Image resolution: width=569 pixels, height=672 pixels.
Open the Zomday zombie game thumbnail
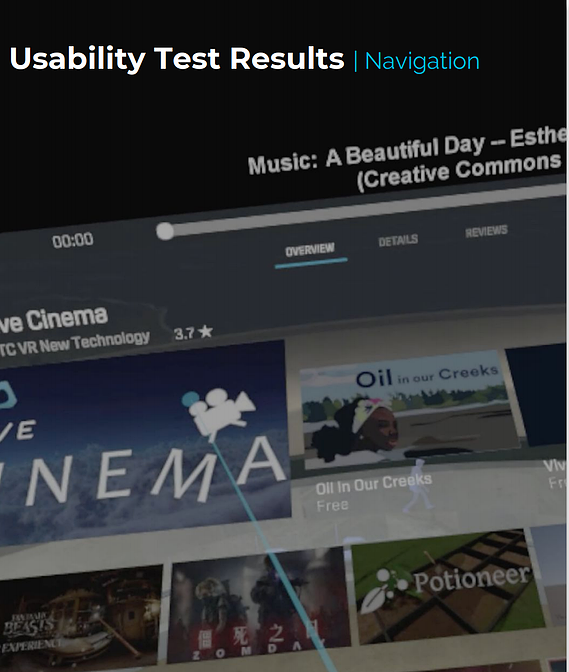coord(259,604)
